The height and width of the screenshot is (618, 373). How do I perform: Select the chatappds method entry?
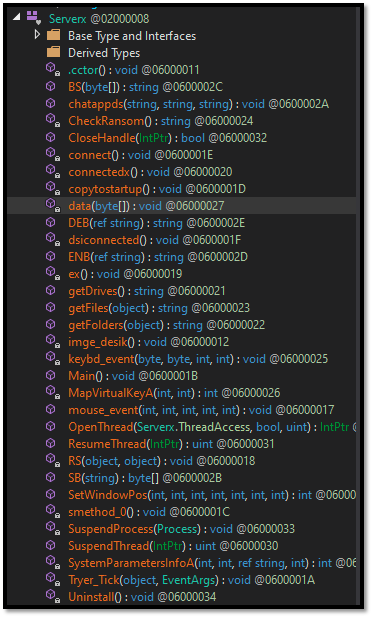pos(198,104)
